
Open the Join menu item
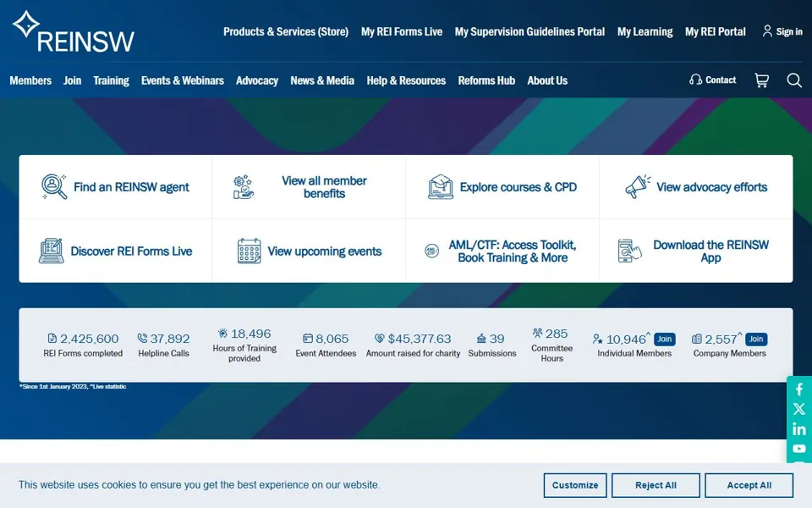pyautogui.click(x=72, y=80)
